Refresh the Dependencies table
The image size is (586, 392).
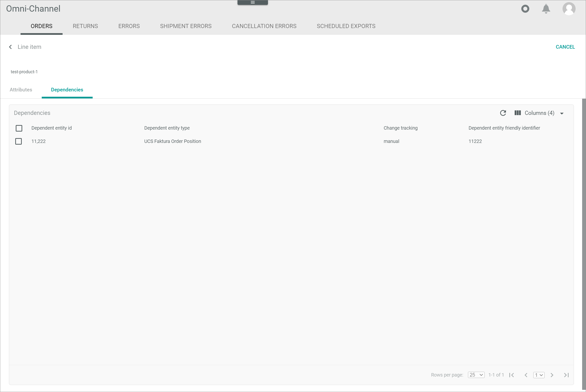click(x=503, y=113)
